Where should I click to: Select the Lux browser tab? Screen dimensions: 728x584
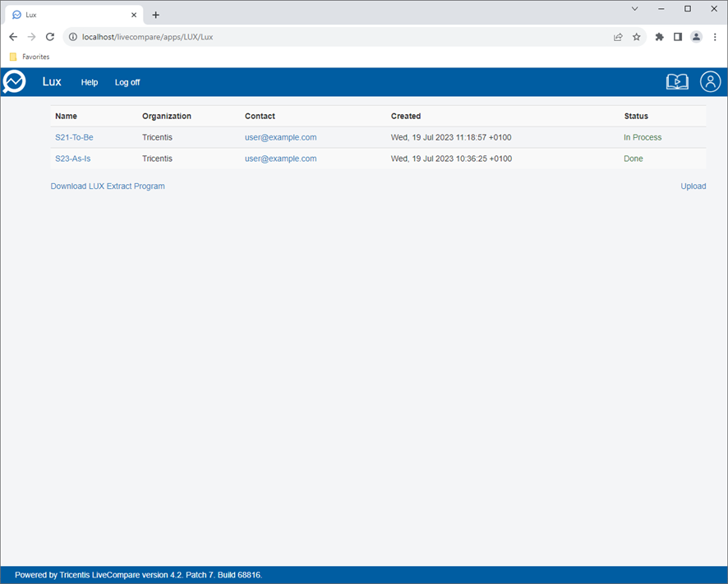coord(74,15)
